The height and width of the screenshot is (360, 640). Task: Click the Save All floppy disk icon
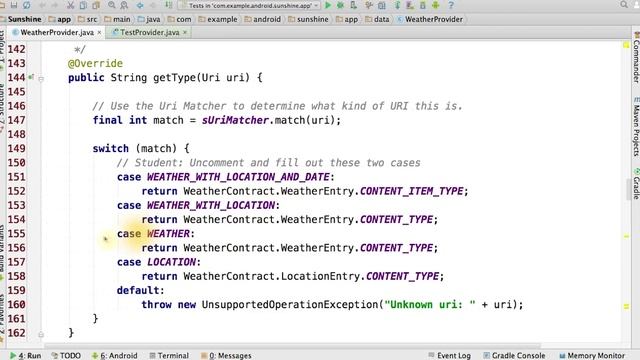(x=14, y=5)
